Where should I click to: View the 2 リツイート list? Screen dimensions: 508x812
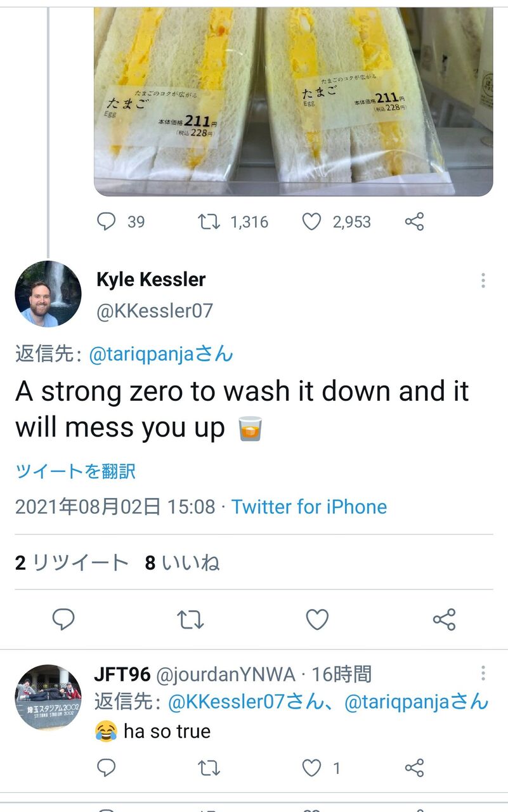coord(72,563)
